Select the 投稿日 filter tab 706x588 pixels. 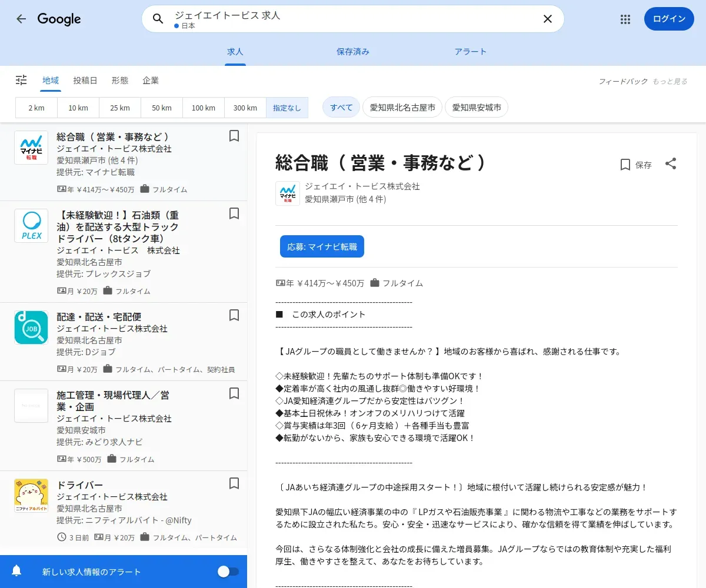click(85, 81)
